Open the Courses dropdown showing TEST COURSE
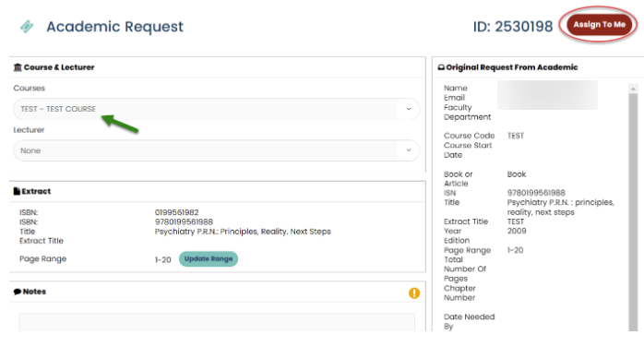Viewport: 644px width, 347px height. [x=217, y=109]
